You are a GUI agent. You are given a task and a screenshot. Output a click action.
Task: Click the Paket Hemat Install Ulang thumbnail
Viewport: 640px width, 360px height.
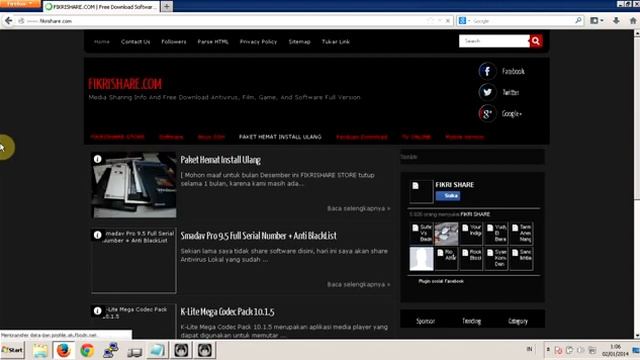coord(134,185)
